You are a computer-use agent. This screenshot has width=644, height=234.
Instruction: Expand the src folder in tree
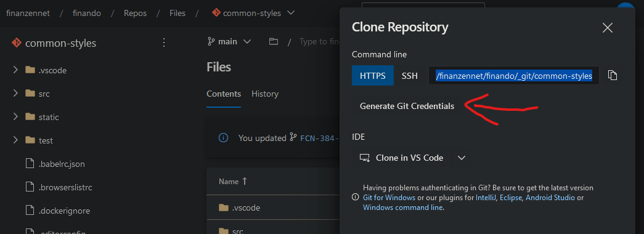click(15, 93)
